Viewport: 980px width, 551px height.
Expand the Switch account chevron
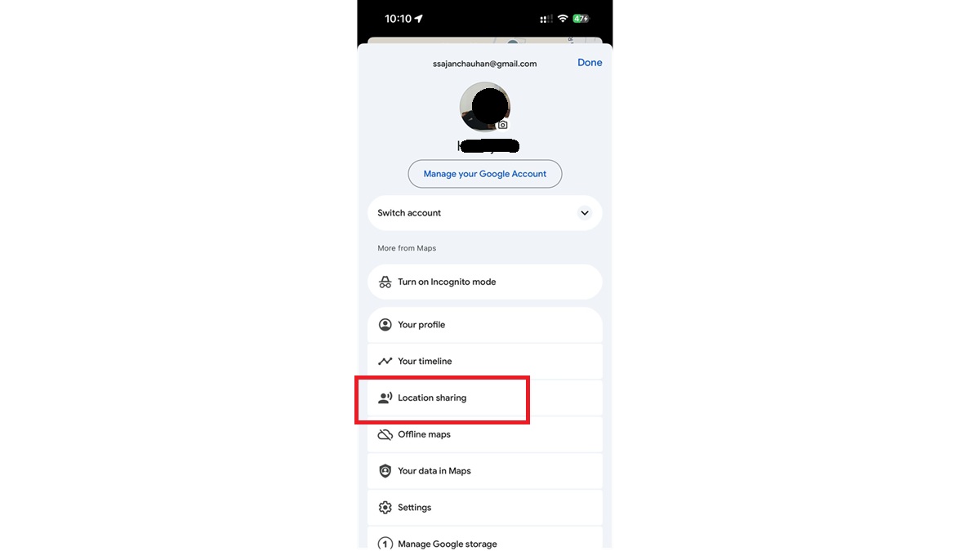585,213
